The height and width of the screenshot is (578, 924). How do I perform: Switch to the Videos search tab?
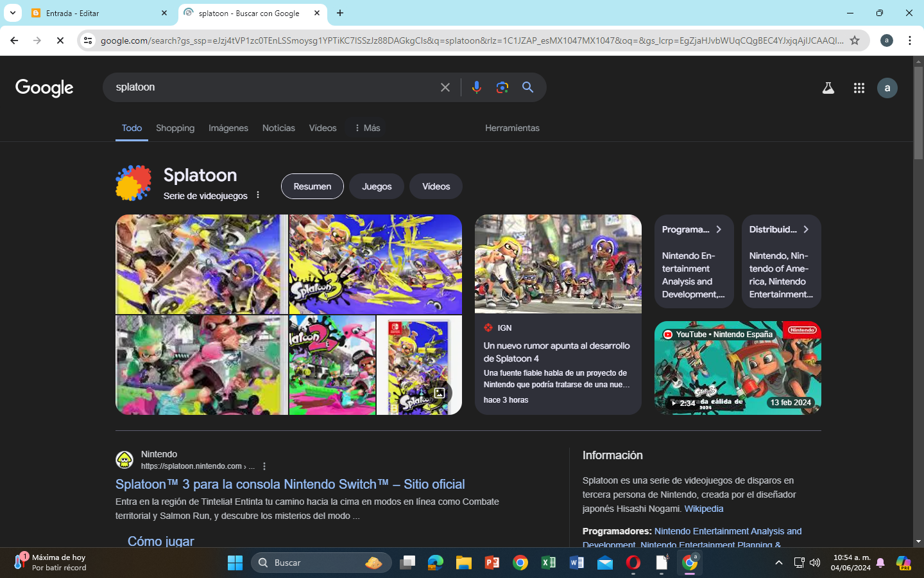pos(323,128)
